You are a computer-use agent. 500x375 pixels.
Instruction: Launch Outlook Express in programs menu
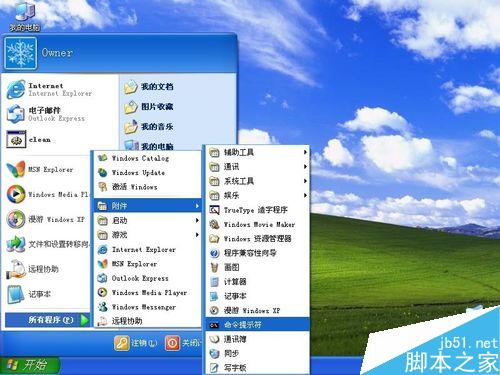(x=148, y=278)
